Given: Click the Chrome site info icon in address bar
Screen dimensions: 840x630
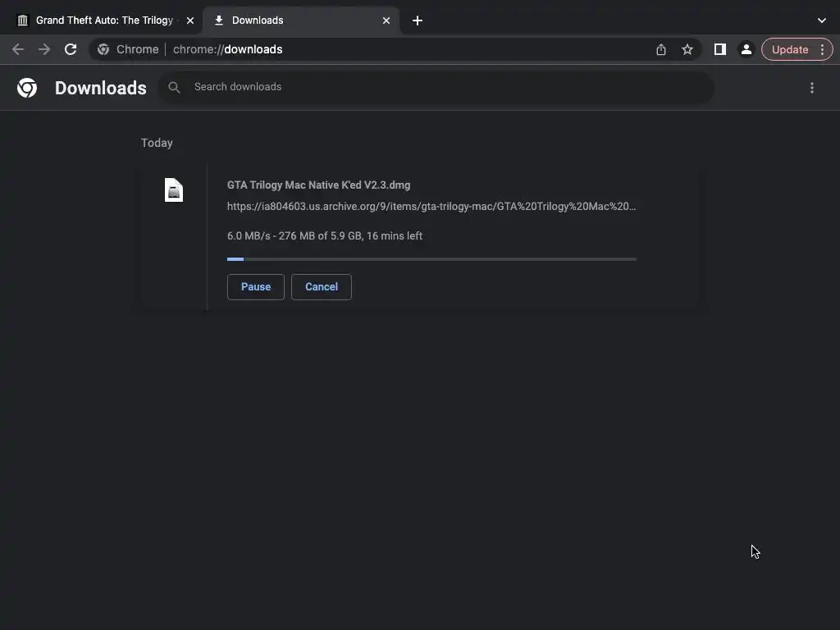Looking at the screenshot, I should (103, 49).
